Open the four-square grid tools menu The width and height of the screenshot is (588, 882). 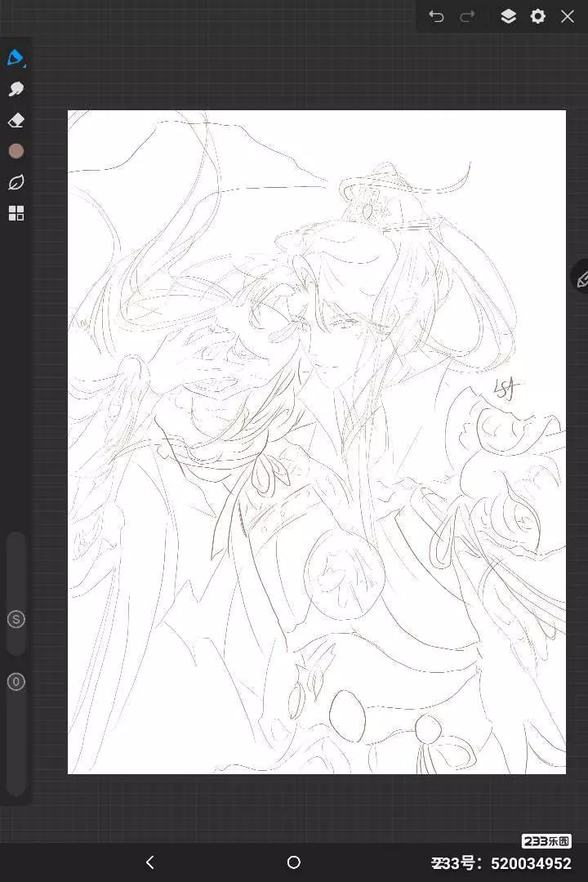coord(16,213)
